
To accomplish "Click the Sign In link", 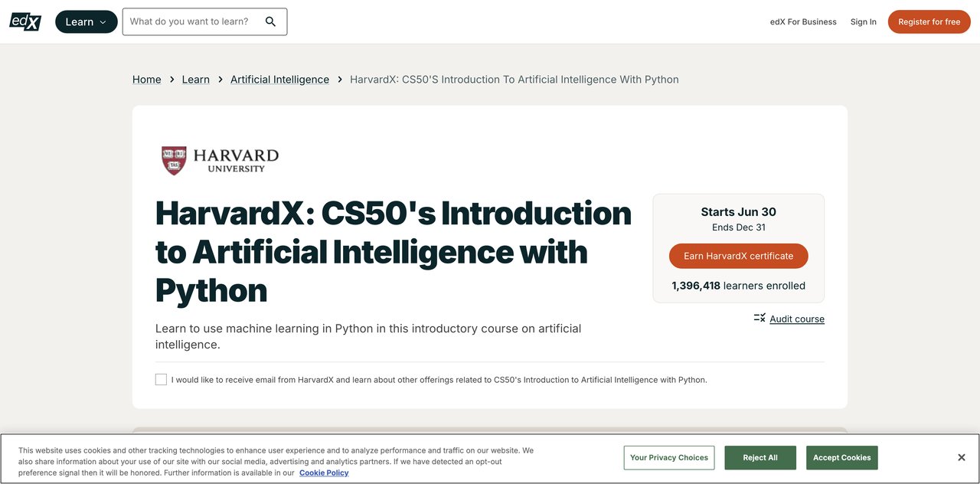I will (x=863, y=21).
